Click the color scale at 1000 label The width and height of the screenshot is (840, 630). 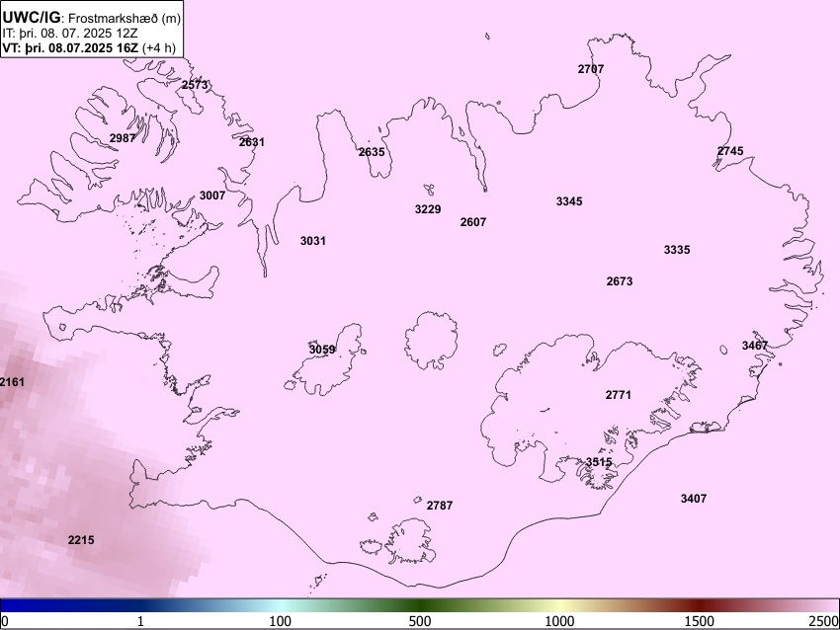[x=559, y=621]
